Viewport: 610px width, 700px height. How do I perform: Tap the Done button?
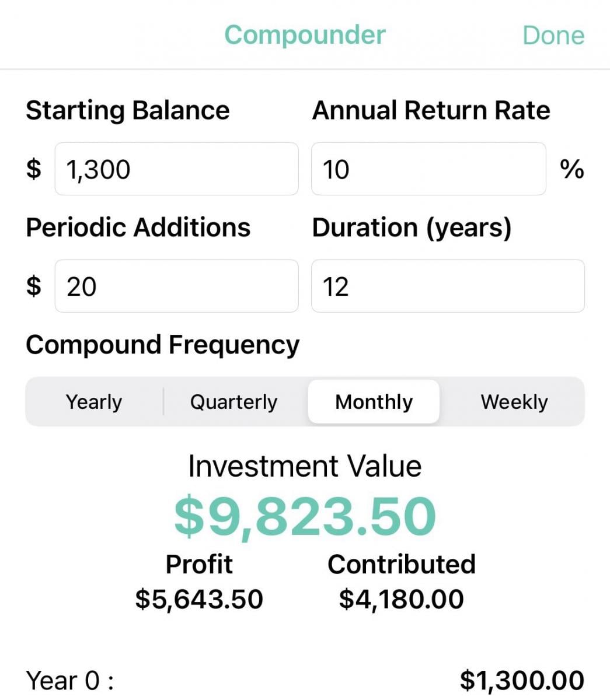[x=553, y=35]
